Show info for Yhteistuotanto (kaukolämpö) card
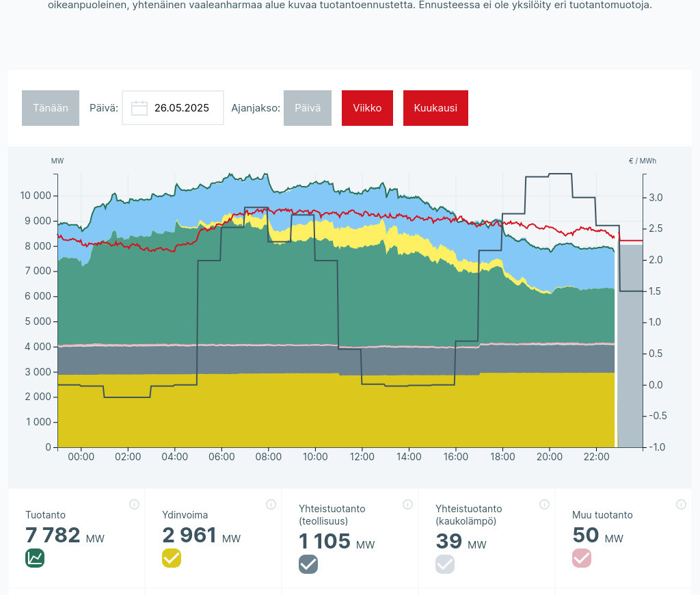This screenshot has width=700, height=595. click(x=544, y=505)
